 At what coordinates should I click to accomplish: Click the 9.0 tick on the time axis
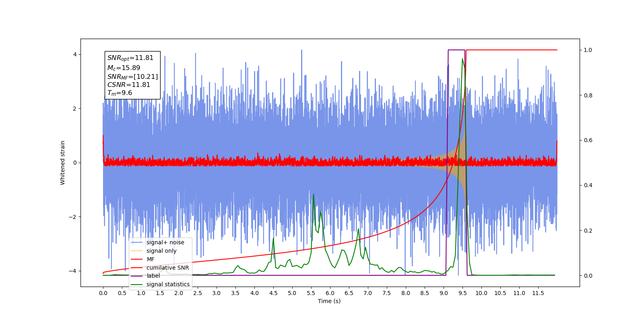click(x=444, y=293)
